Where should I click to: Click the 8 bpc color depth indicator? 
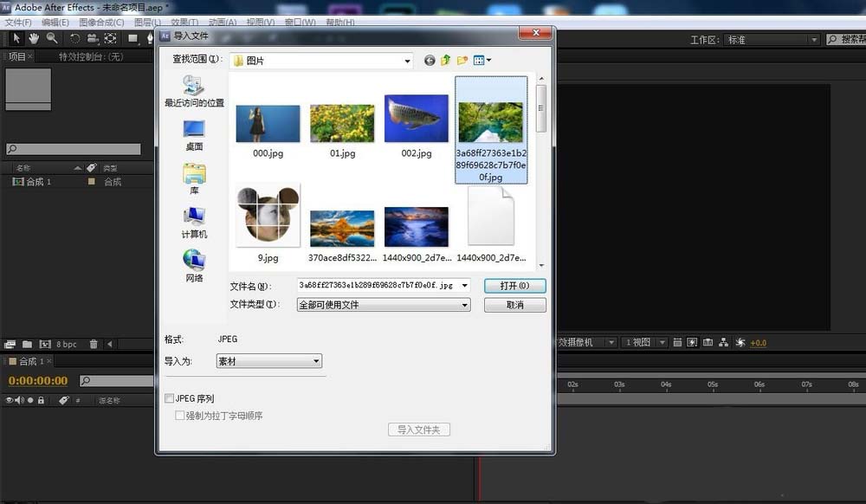tap(67, 344)
